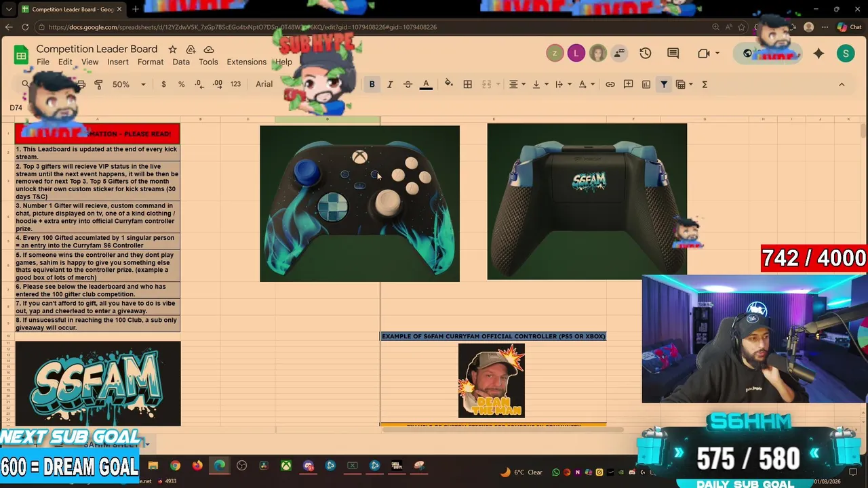
Task: Click the collaborator avatar Z
Action: coord(555,54)
